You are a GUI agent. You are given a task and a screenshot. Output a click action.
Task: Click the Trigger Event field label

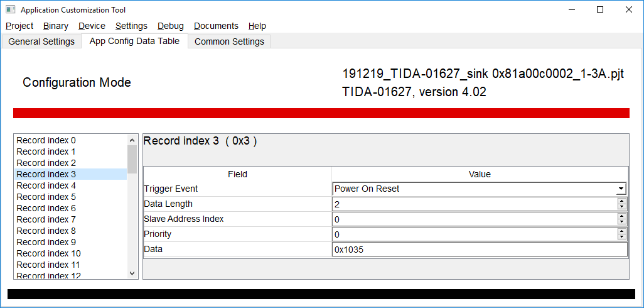[x=171, y=189]
